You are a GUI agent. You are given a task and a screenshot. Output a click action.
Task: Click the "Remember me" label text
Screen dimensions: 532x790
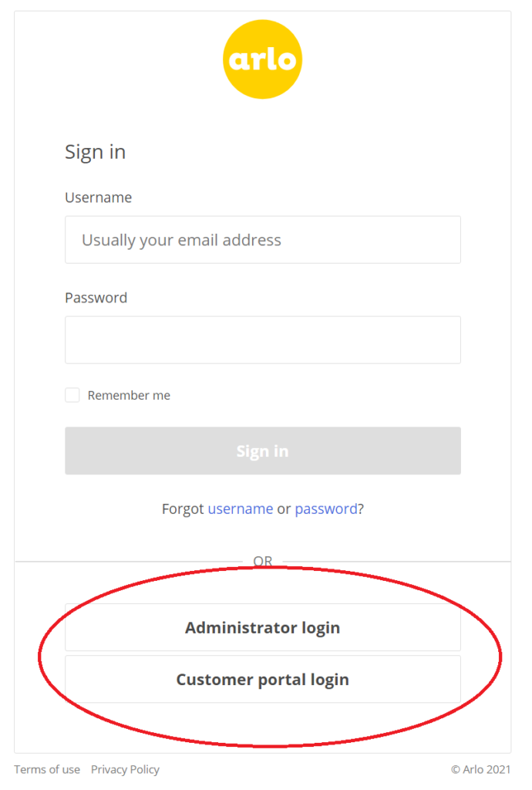(x=129, y=395)
